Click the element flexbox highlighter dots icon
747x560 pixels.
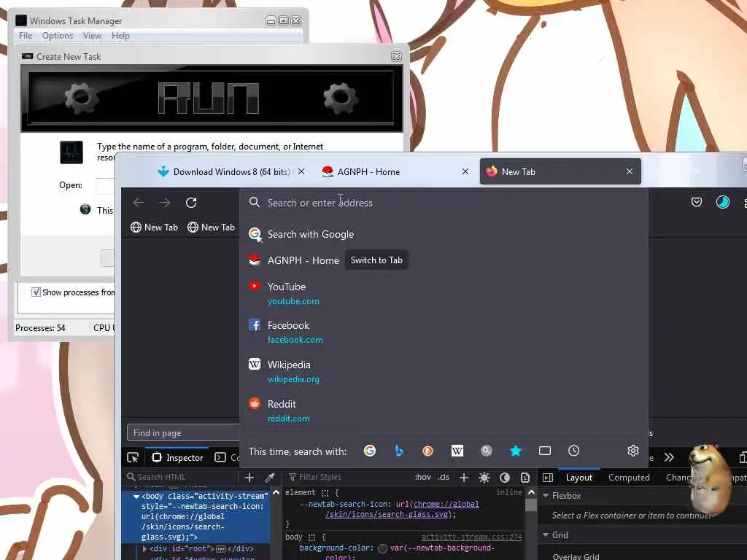point(325,493)
